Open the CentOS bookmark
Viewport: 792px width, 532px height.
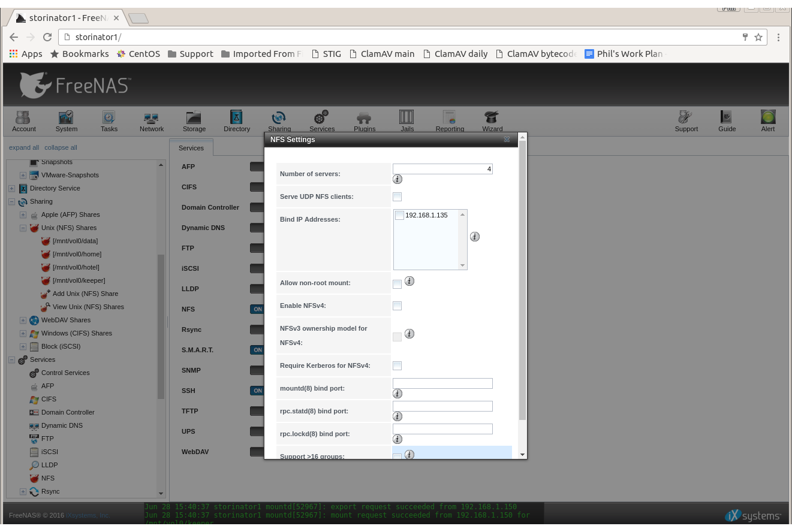(138, 53)
